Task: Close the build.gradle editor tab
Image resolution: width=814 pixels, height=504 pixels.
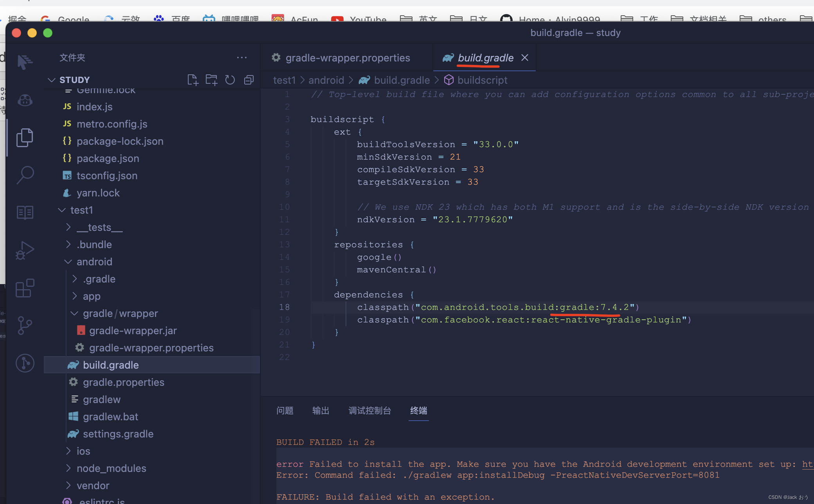Action: [x=524, y=58]
